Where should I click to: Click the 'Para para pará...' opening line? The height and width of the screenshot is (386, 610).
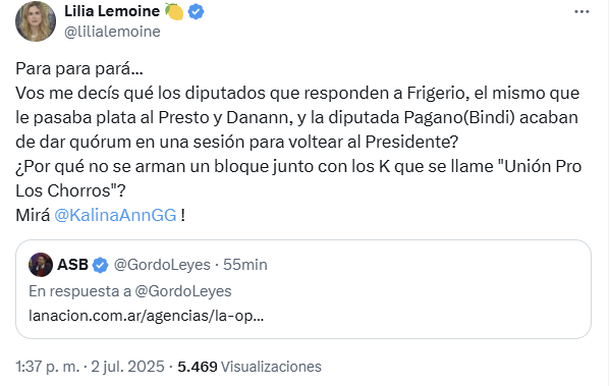79,68
